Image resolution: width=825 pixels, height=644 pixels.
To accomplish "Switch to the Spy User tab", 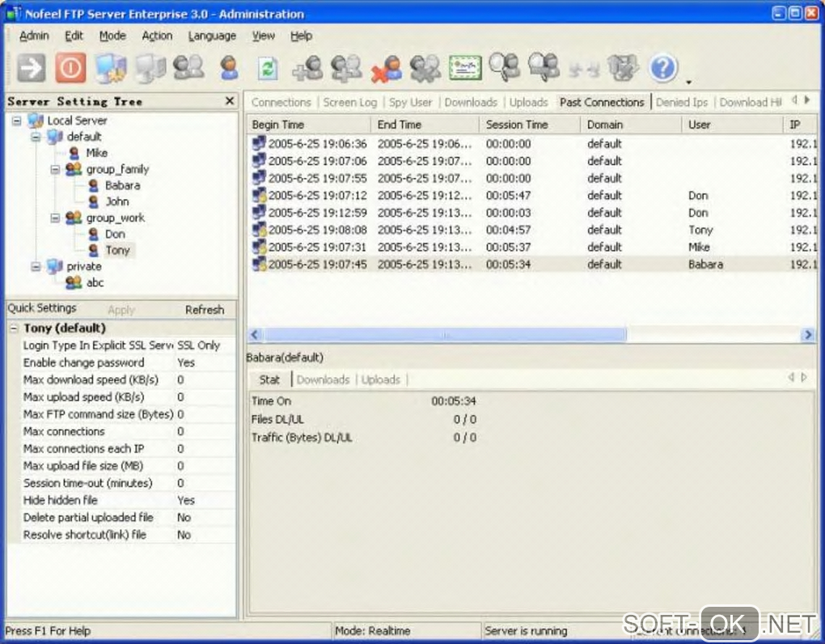I will point(410,102).
